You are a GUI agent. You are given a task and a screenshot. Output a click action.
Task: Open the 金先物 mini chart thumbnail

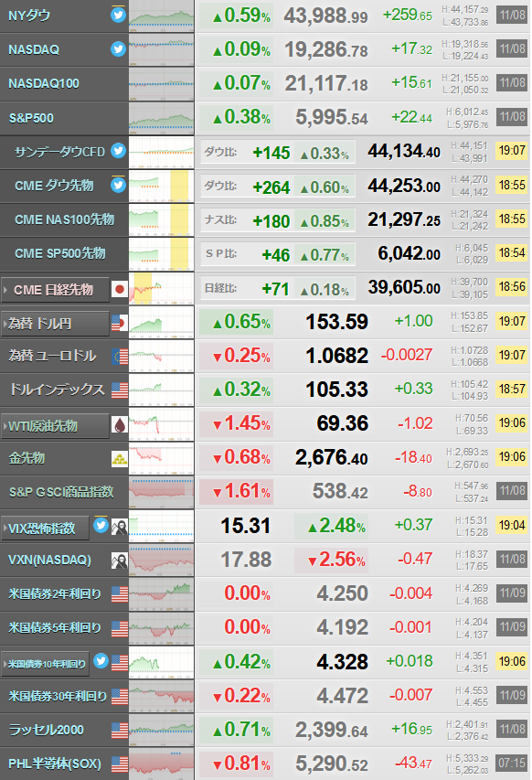[161, 459]
